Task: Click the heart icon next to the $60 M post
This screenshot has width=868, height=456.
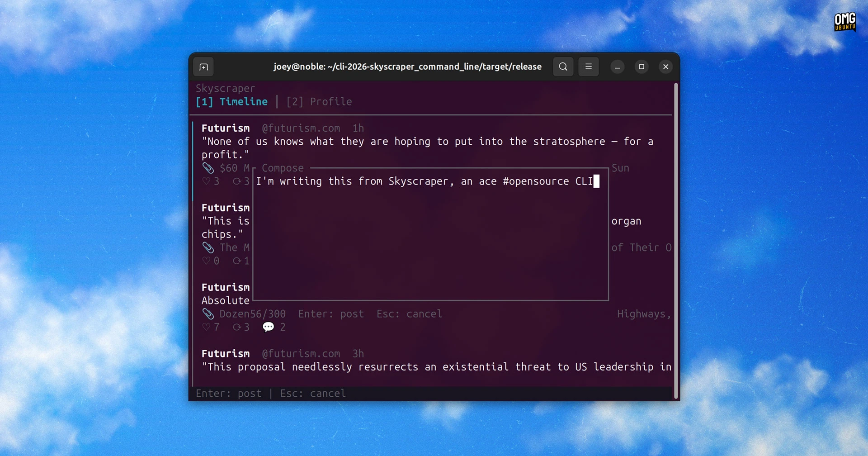Action: (x=207, y=181)
